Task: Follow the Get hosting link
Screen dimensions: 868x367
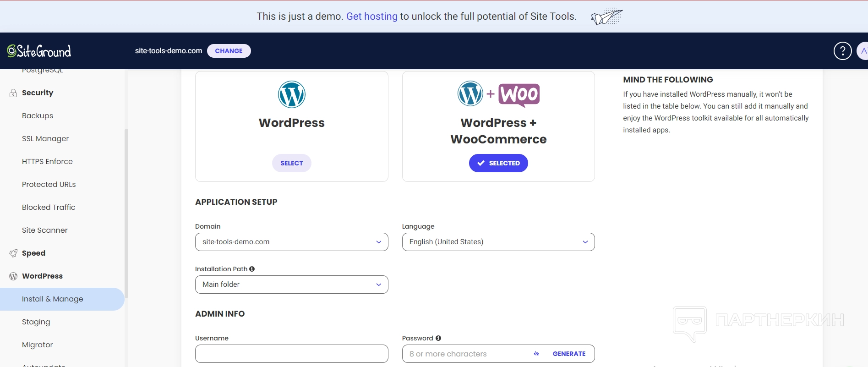Action: 372,16
